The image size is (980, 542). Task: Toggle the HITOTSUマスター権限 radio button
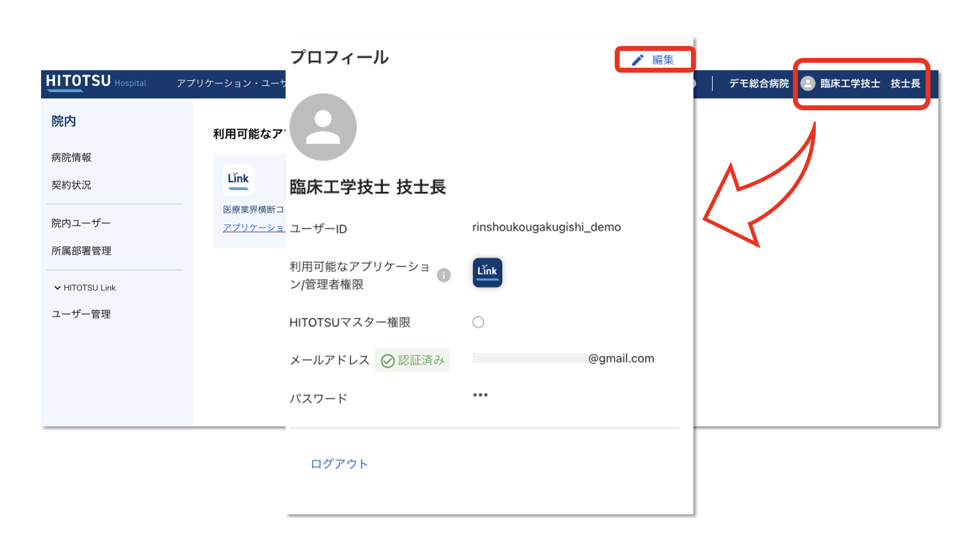click(478, 322)
